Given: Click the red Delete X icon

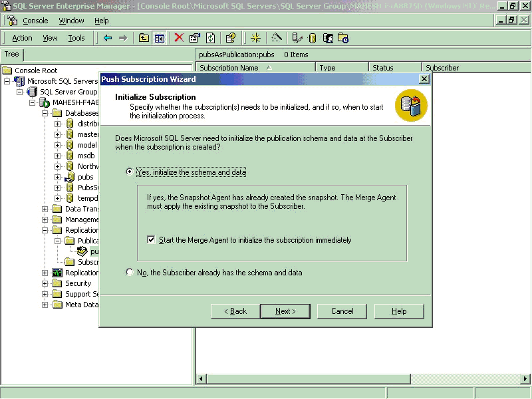Looking at the screenshot, I should click(x=179, y=38).
